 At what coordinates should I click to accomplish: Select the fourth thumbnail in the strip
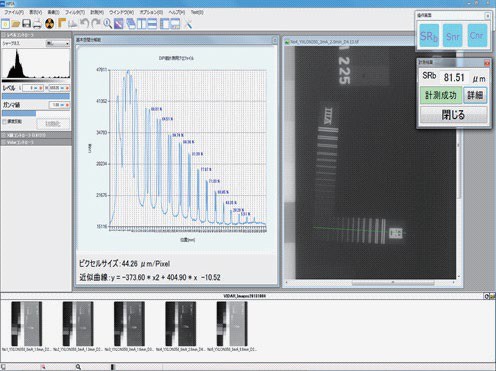pos(180,324)
